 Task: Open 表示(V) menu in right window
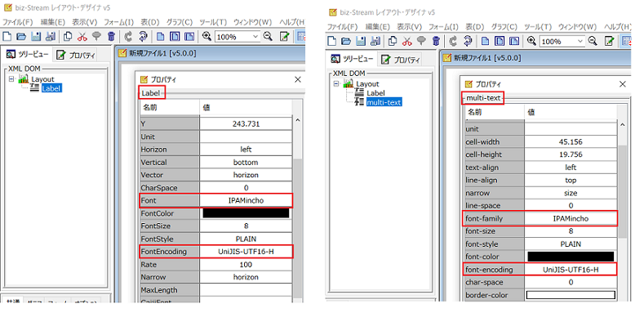(x=410, y=27)
